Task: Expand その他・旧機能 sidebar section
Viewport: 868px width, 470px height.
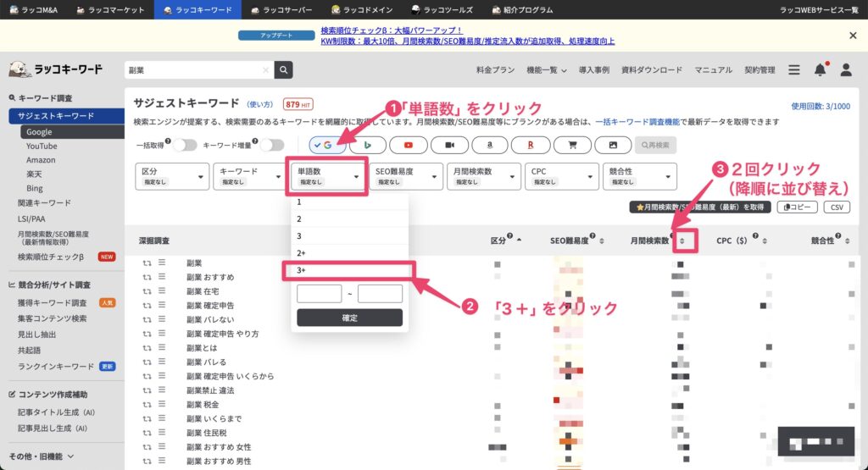Action: [x=41, y=456]
